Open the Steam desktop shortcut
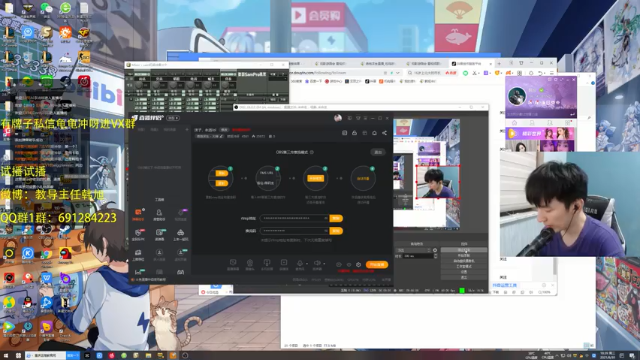640x360 pixels. click(65, 230)
